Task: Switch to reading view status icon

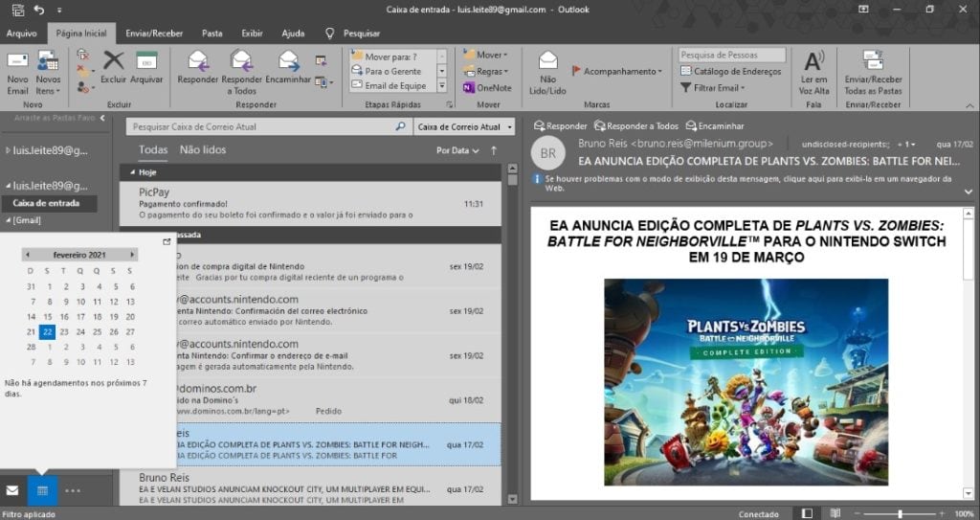Action: (835, 513)
